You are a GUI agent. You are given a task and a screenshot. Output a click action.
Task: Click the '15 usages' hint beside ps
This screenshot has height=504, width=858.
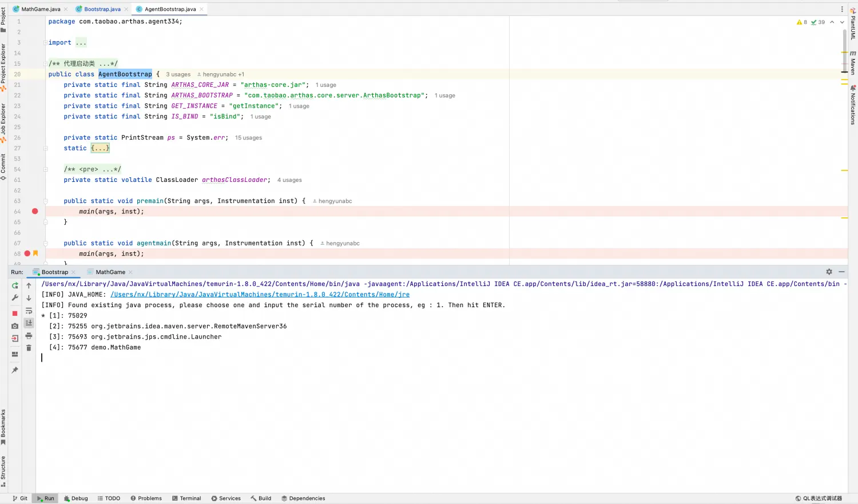click(248, 138)
